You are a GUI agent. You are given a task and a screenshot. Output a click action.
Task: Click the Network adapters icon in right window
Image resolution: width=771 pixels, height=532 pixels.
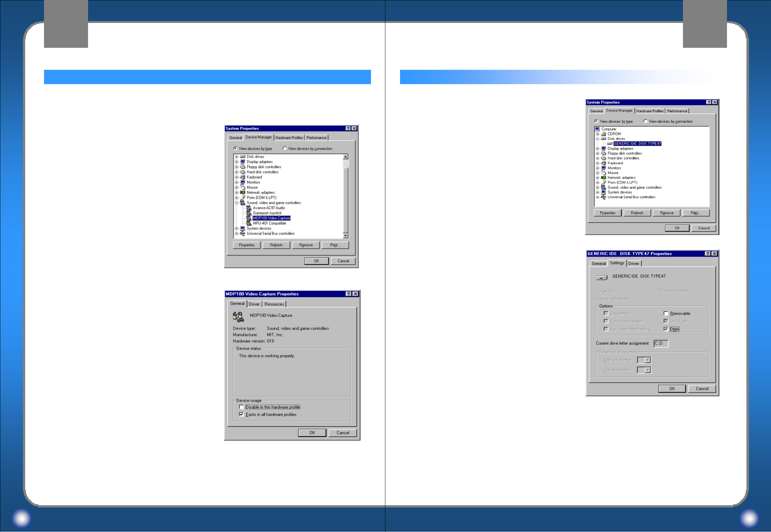[603, 178]
